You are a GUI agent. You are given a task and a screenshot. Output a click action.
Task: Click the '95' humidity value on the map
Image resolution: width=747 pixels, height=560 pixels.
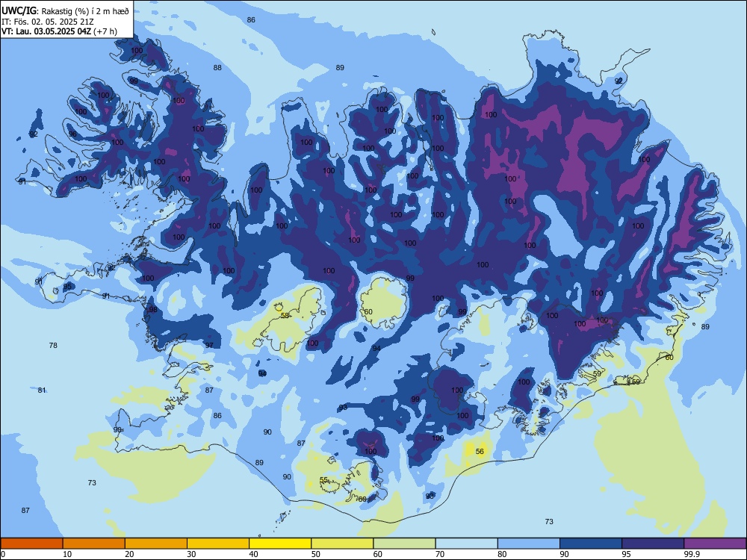click(x=68, y=286)
